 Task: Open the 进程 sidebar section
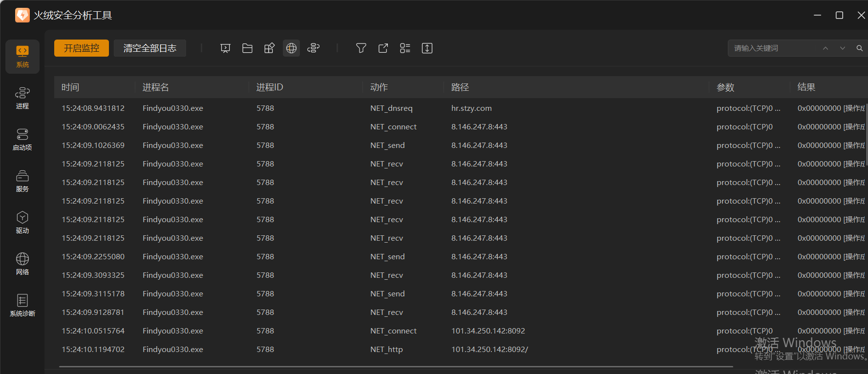pyautogui.click(x=22, y=98)
